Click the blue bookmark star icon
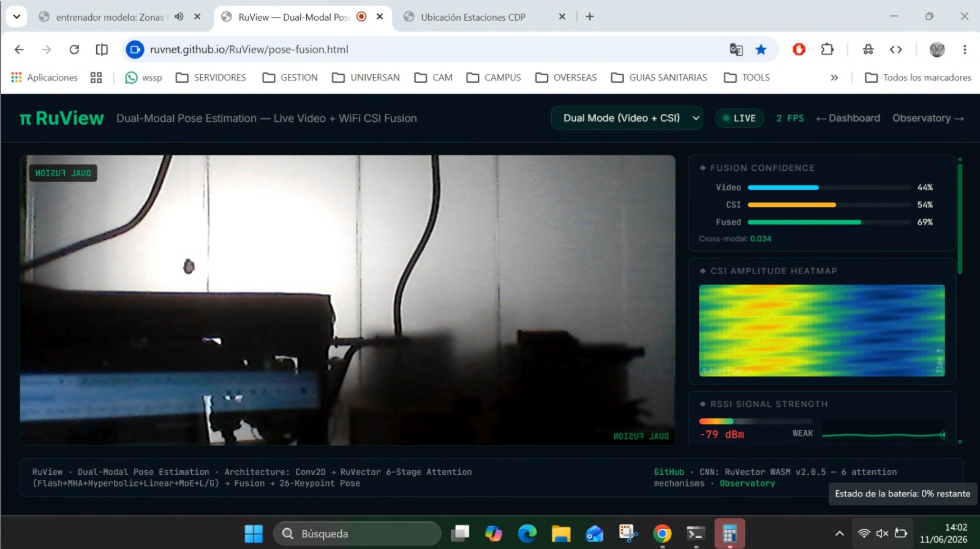980x549 pixels. pos(761,50)
